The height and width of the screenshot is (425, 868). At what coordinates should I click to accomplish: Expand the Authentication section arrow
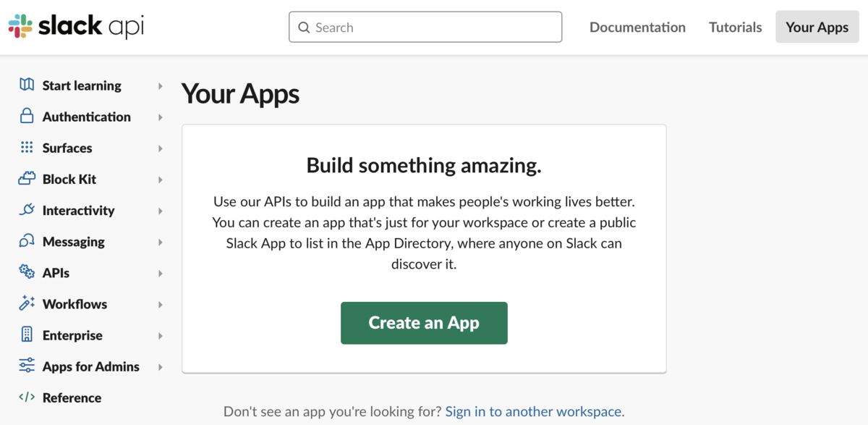[161, 117]
